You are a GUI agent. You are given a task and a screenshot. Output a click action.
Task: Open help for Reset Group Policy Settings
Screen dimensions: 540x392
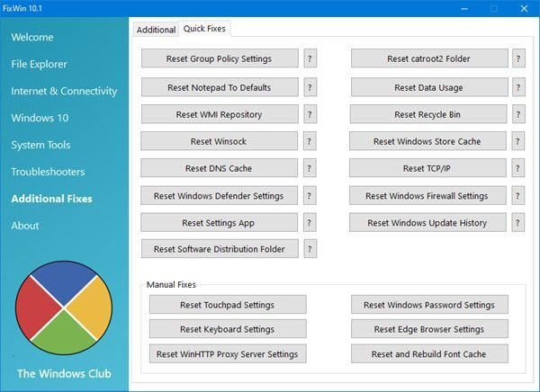310,58
